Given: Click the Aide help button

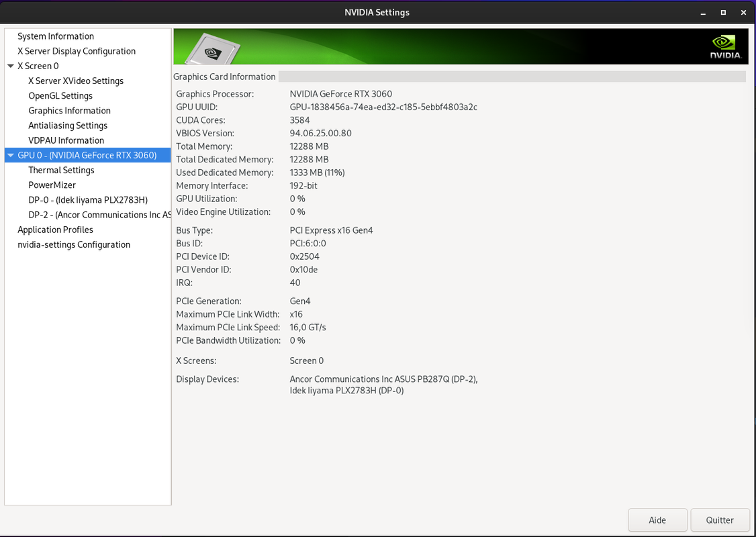Looking at the screenshot, I should coord(657,520).
